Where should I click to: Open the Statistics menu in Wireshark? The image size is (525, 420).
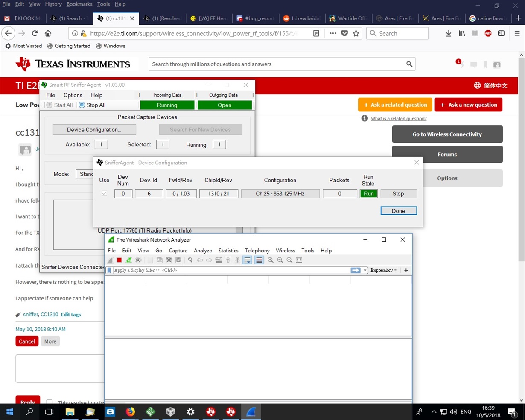(228, 251)
